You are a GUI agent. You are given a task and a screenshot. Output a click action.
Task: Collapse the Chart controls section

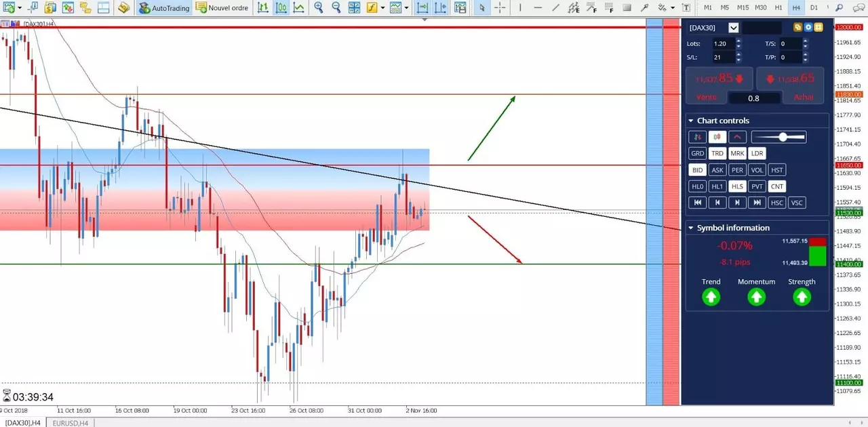coord(691,121)
